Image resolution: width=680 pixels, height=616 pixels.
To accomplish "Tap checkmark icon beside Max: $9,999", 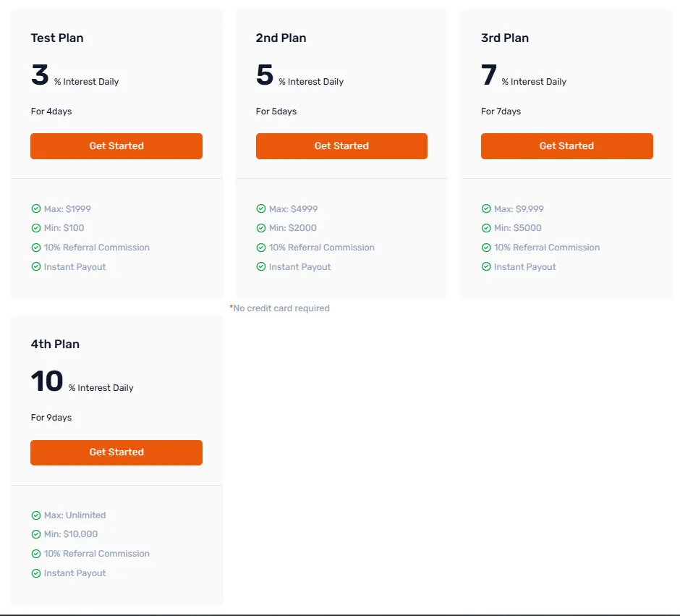I will (486, 209).
